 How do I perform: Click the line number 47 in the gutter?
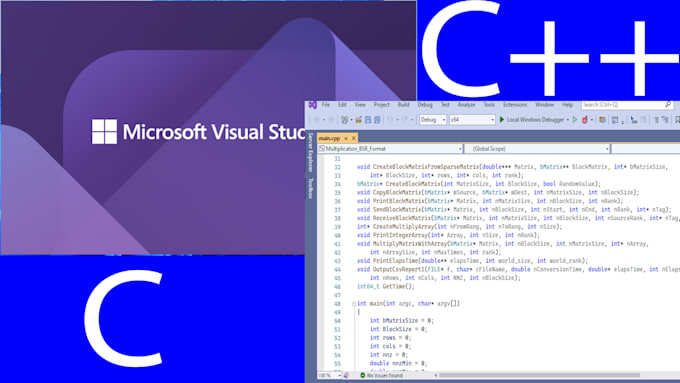pos(337,295)
